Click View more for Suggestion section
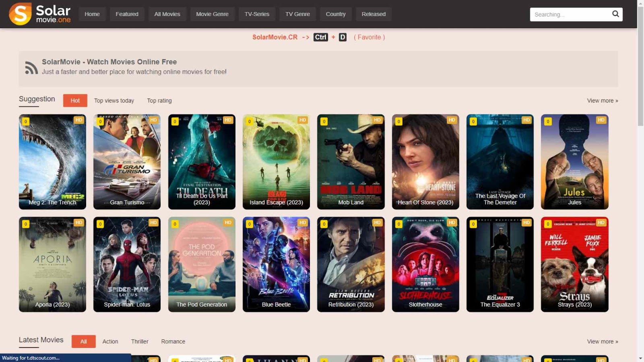 pos(603,101)
